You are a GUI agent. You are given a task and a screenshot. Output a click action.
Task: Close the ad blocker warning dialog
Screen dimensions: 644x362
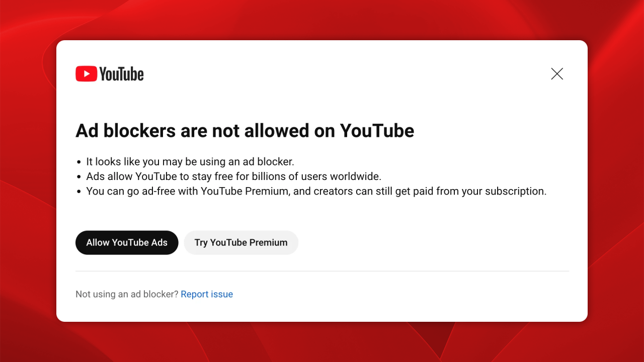tap(557, 74)
